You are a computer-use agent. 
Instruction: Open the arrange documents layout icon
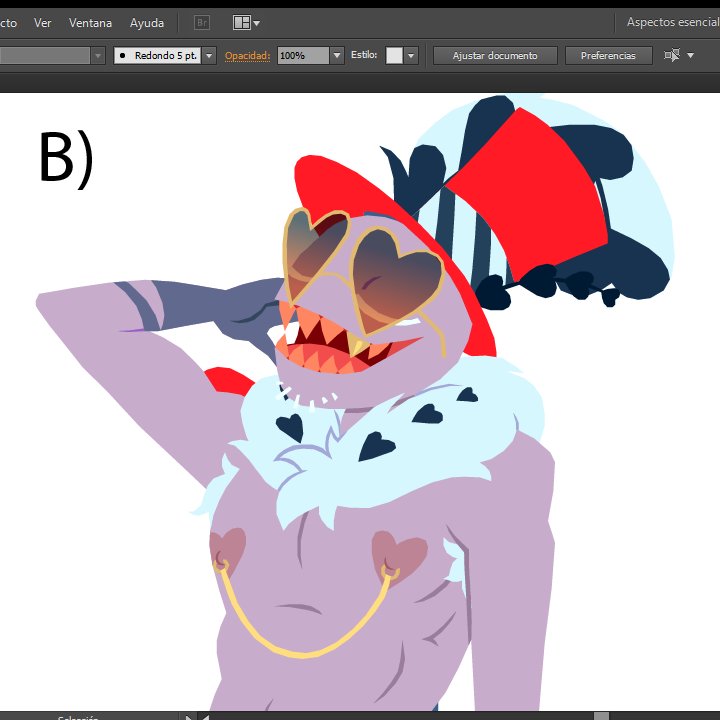[246, 22]
